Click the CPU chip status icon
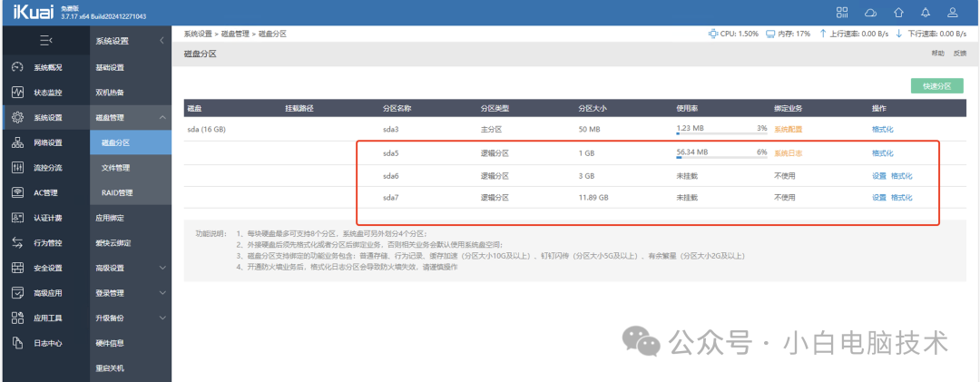Image resolution: width=980 pixels, height=382 pixels. 712,34
